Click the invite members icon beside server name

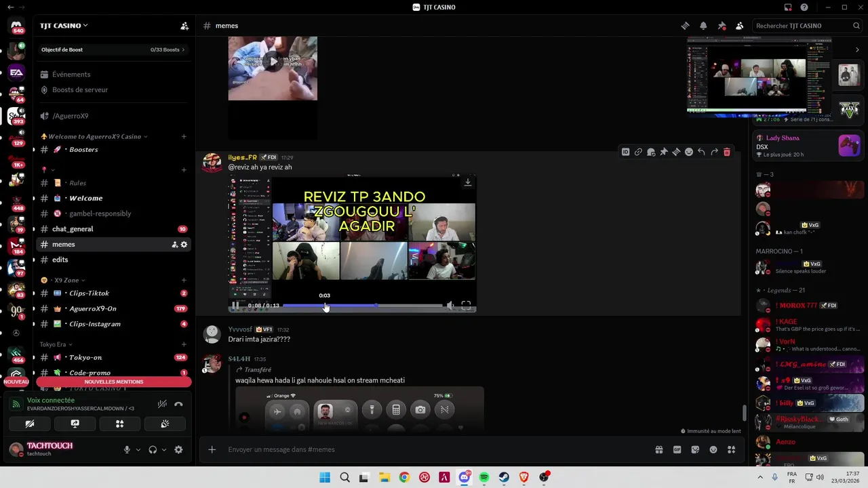coord(184,26)
